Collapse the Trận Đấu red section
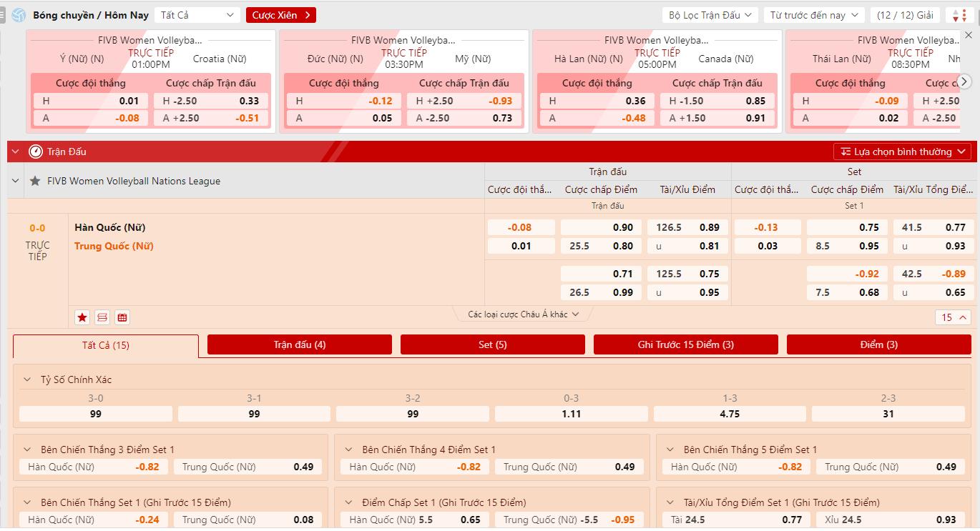 click(16, 152)
